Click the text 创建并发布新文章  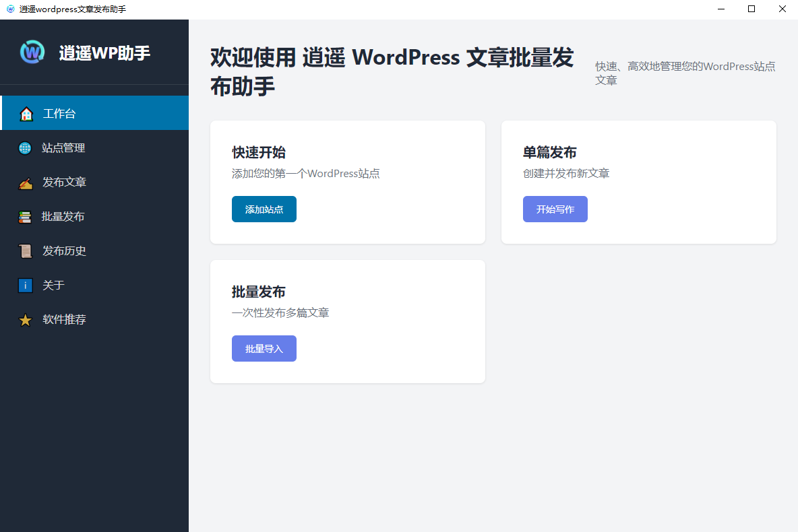click(x=566, y=174)
